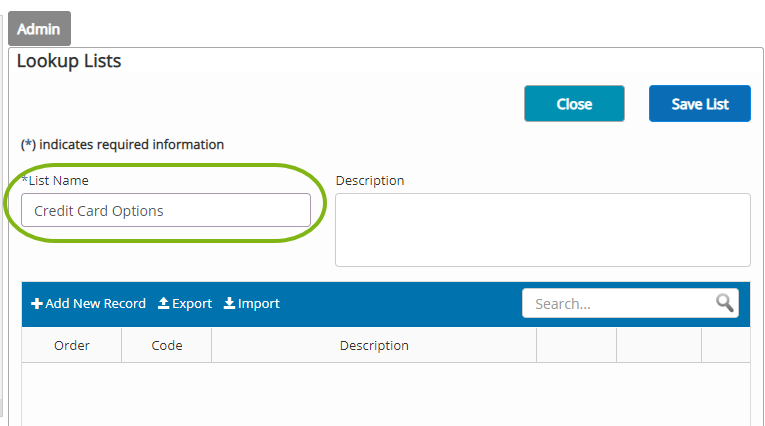
Task: Click inside the Description text area
Action: click(x=543, y=230)
